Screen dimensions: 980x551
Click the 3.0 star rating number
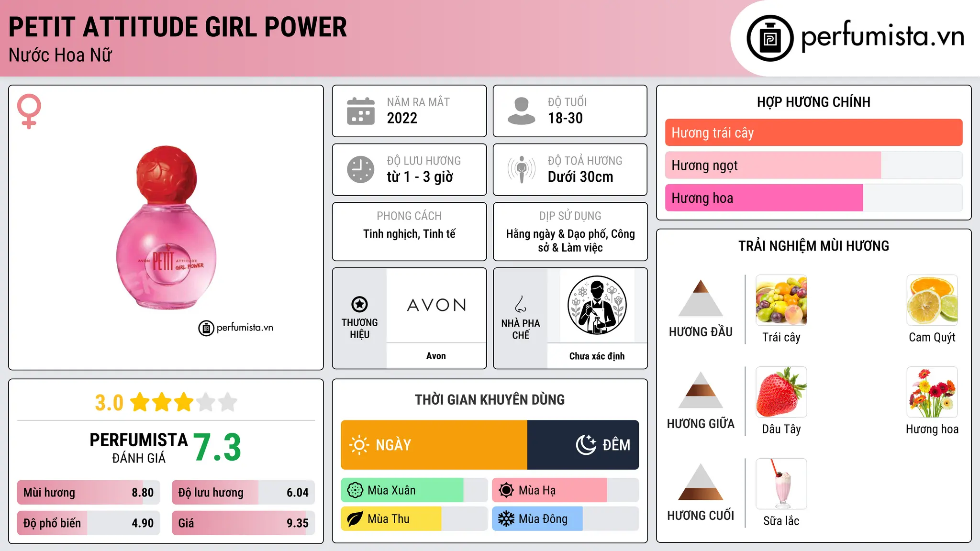coord(109,403)
